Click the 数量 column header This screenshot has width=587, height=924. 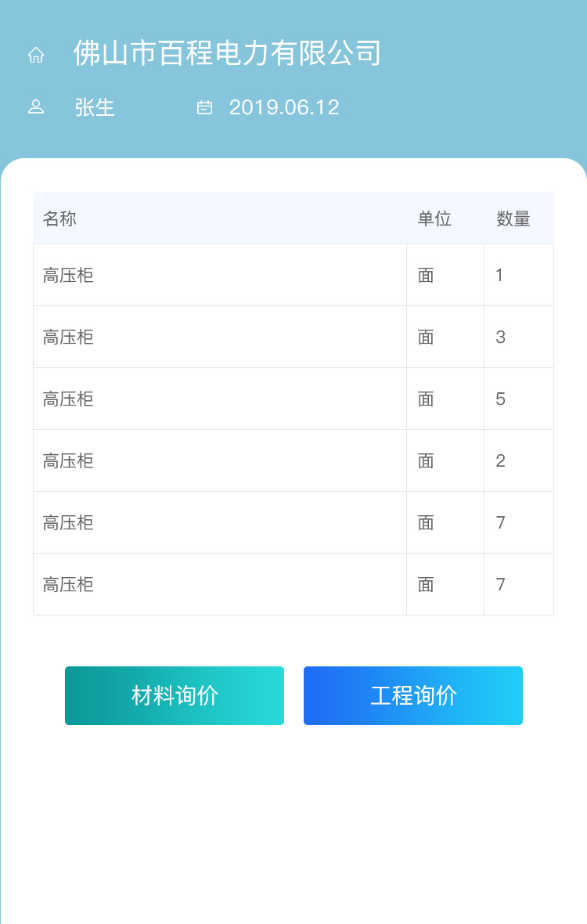click(513, 218)
